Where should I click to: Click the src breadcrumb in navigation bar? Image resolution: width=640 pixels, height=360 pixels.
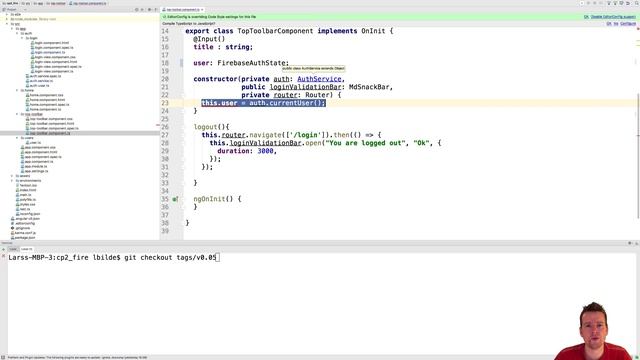point(25,3)
